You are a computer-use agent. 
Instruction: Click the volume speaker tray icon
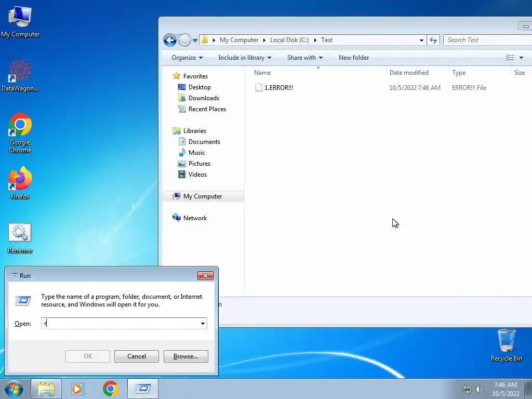480,389
